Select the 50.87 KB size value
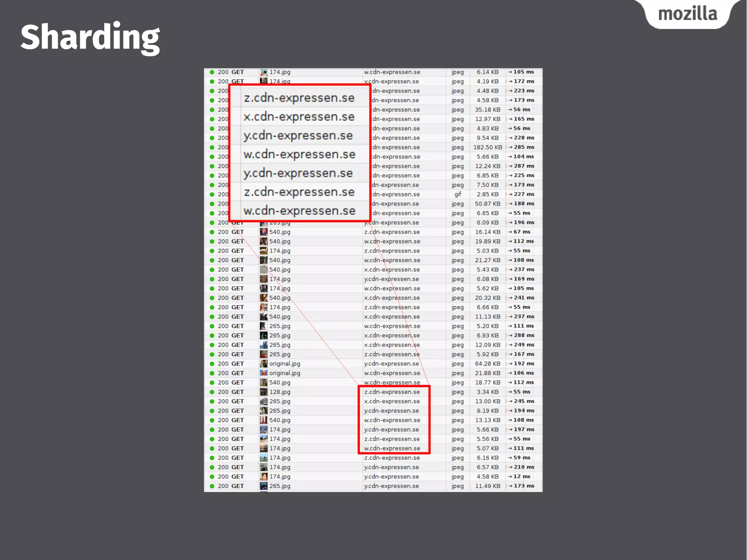The height and width of the screenshot is (560, 747). point(488,204)
